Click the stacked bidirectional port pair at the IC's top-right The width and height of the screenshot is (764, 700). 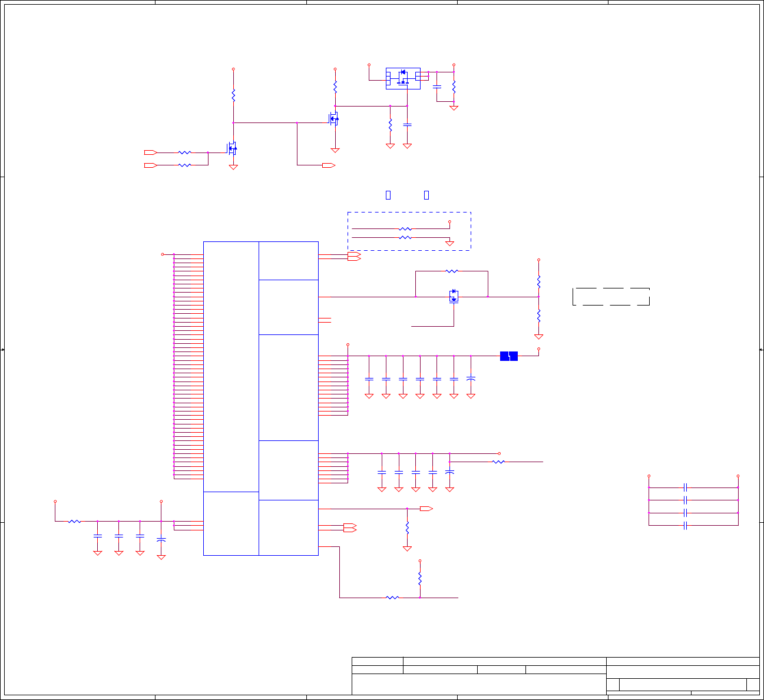coord(354,256)
